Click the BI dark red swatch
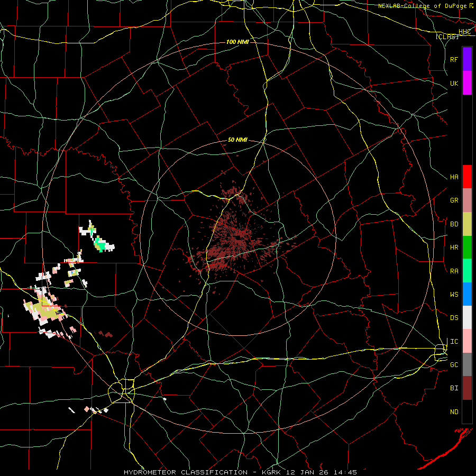 coord(467,388)
